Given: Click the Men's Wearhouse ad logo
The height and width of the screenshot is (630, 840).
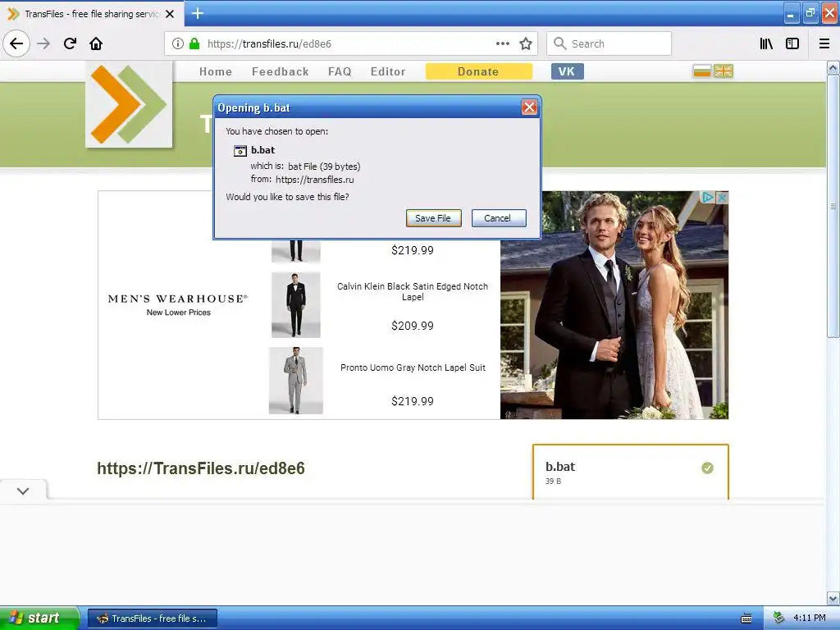Looking at the screenshot, I should click(178, 299).
